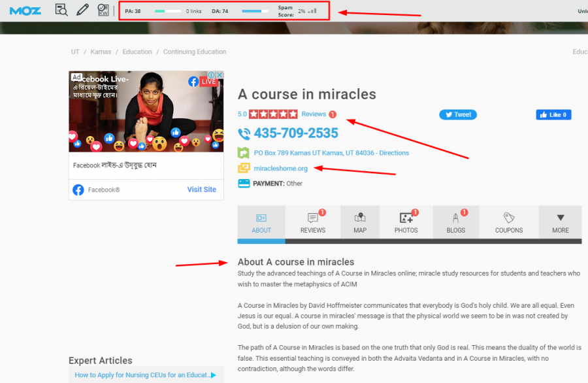The width and height of the screenshot is (588, 383).
Task: Click the Facebook Like 0 button
Action: 553,115
